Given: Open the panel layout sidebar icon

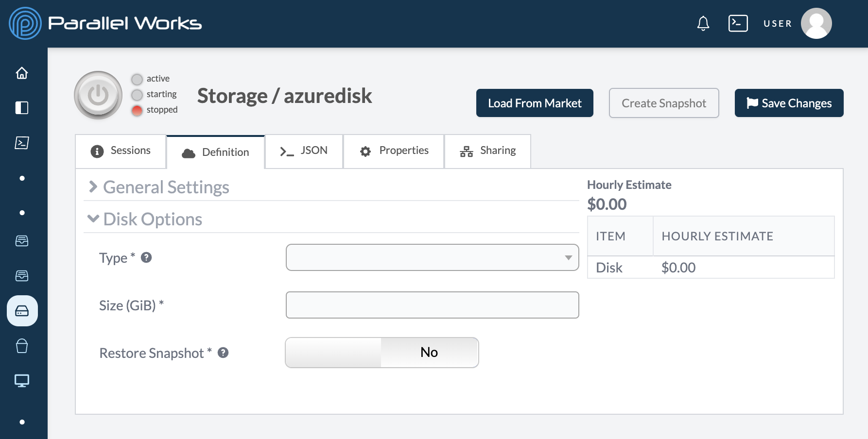Looking at the screenshot, I should click(22, 107).
